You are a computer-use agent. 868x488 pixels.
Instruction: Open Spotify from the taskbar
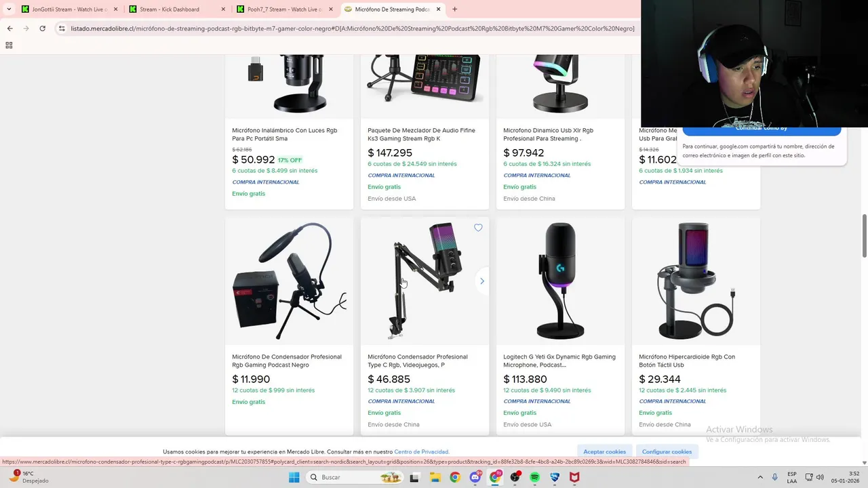(535, 477)
